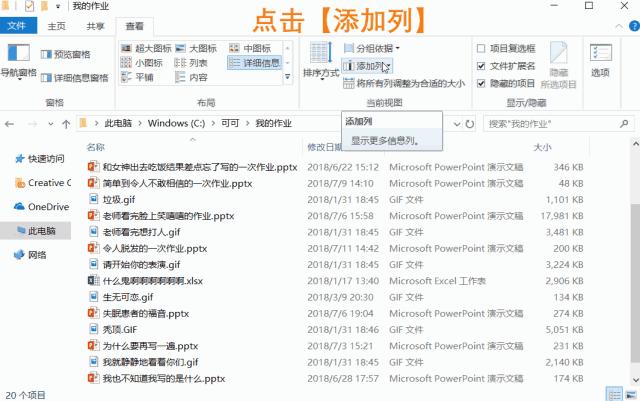This screenshot has width=640, height=401.
Task: Select Creative Cloud in sidebar
Action: (42, 183)
